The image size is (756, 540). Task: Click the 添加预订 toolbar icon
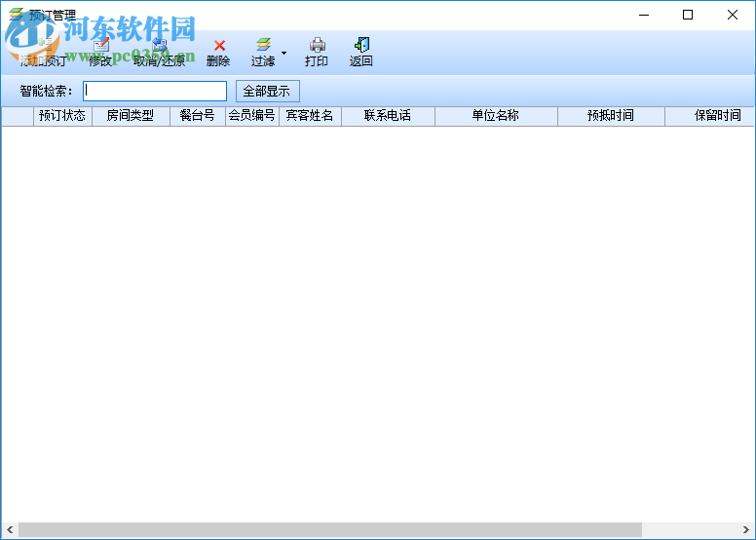[x=45, y=46]
